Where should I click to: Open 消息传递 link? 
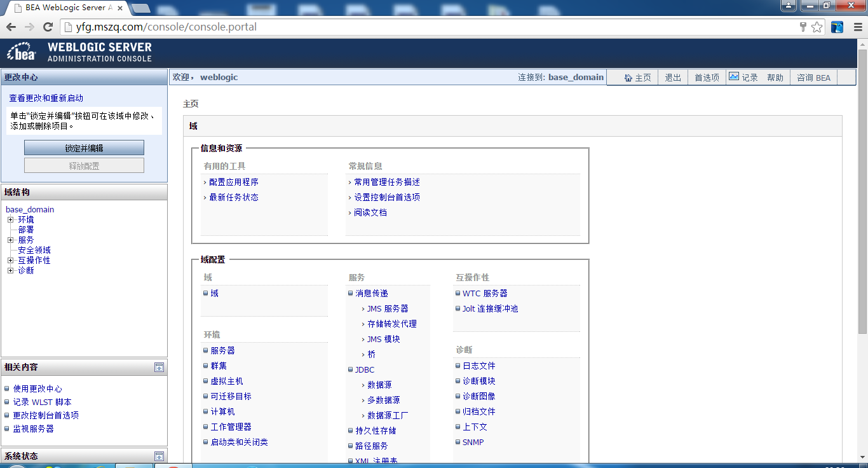pos(372,293)
